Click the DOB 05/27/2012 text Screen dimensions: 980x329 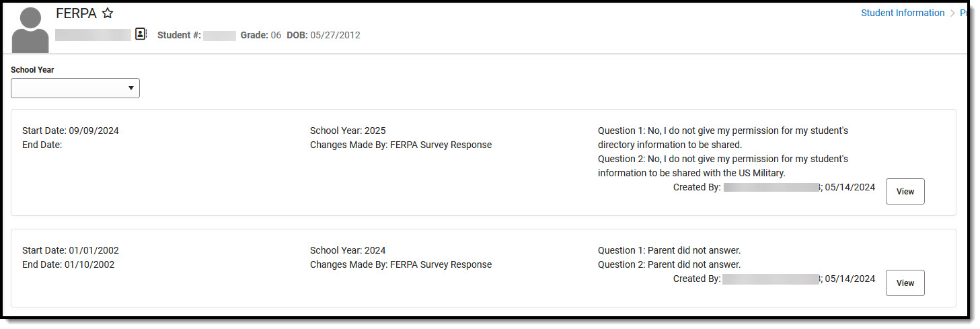coord(323,35)
